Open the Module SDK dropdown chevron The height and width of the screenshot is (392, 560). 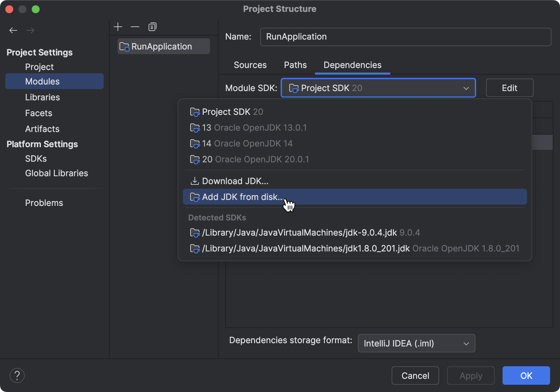466,88
